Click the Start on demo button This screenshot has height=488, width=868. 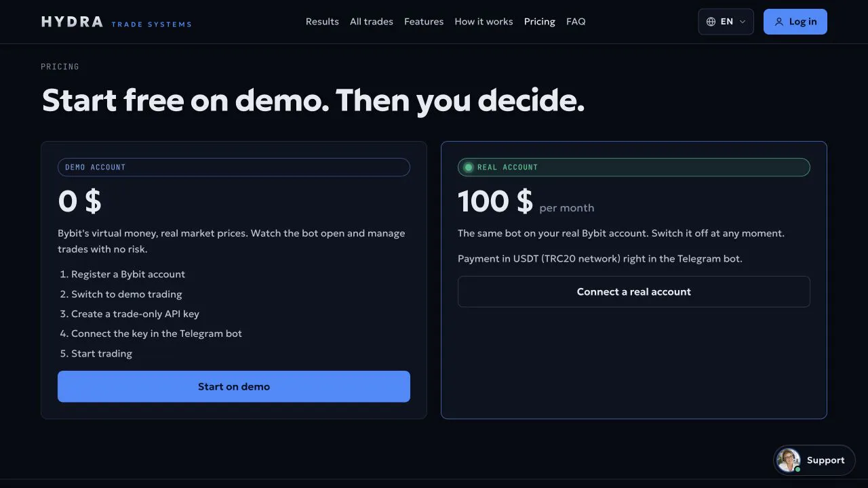(234, 386)
